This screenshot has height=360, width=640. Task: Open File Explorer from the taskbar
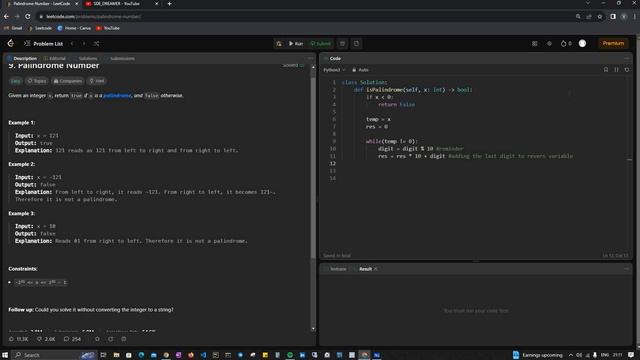[116, 355]
